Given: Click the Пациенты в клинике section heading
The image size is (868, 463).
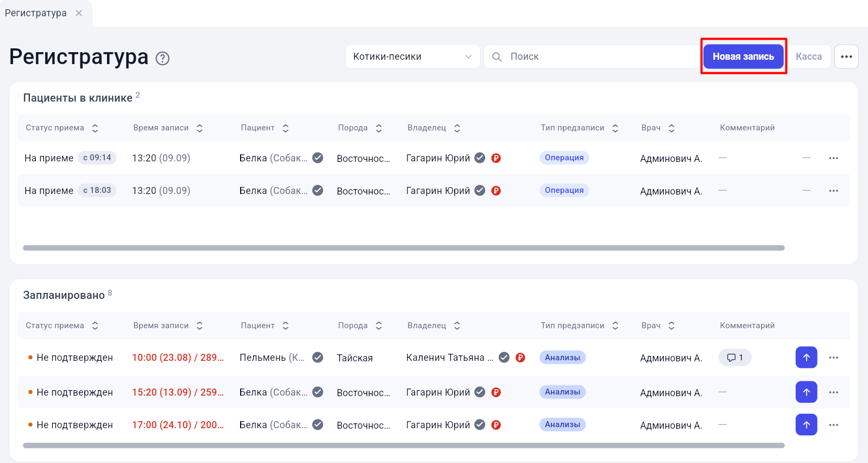Looking at the screenshot, I should (x=78, y=98).
